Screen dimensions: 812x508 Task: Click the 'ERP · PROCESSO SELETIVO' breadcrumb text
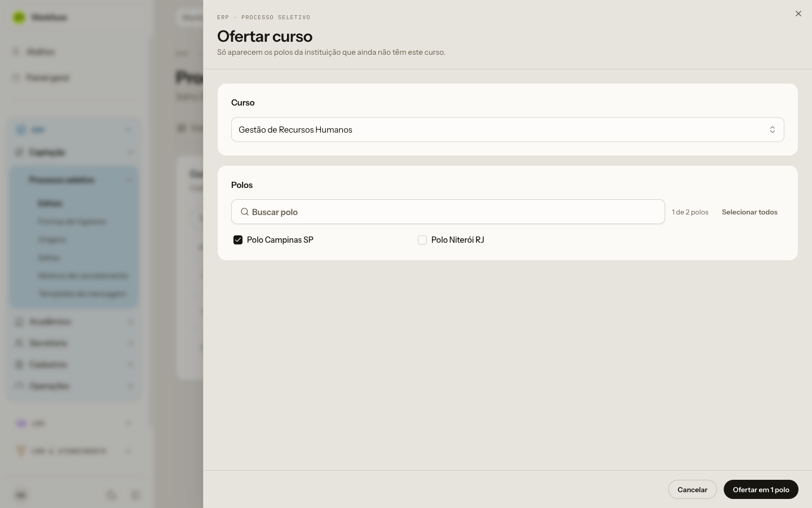(263, 17)
